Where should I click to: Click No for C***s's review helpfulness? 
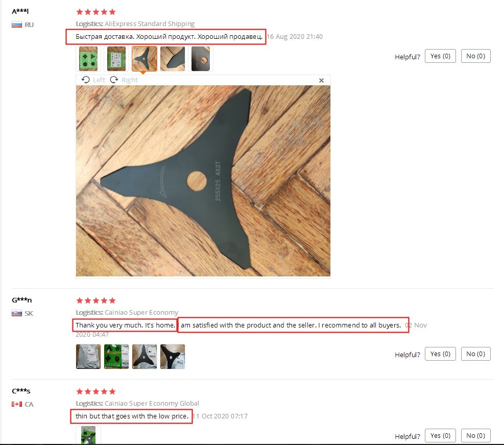[x=475, y=435]
